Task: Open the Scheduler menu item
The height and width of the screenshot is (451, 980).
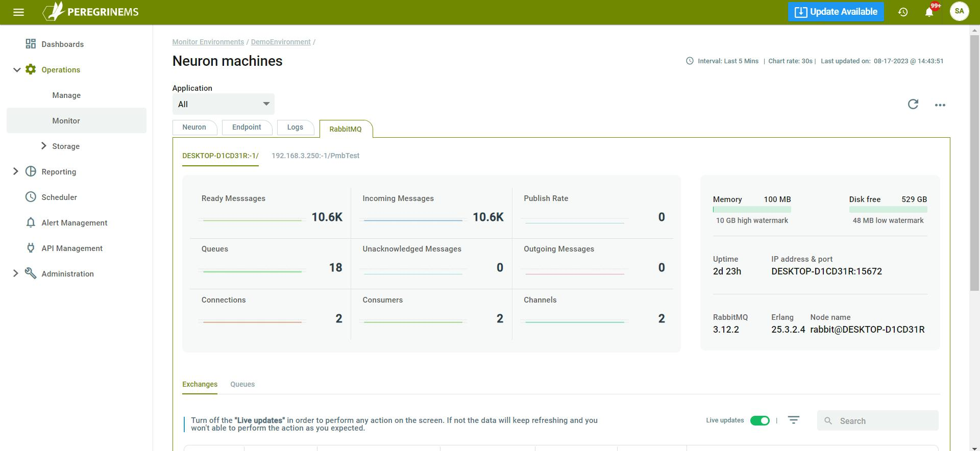Action: tap(59, 197)
